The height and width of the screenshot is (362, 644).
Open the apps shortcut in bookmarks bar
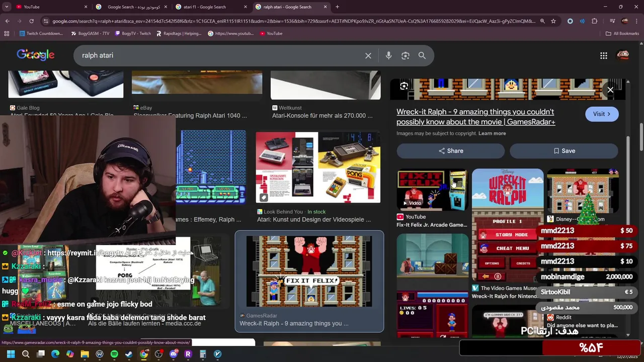[x=7, y=33]
